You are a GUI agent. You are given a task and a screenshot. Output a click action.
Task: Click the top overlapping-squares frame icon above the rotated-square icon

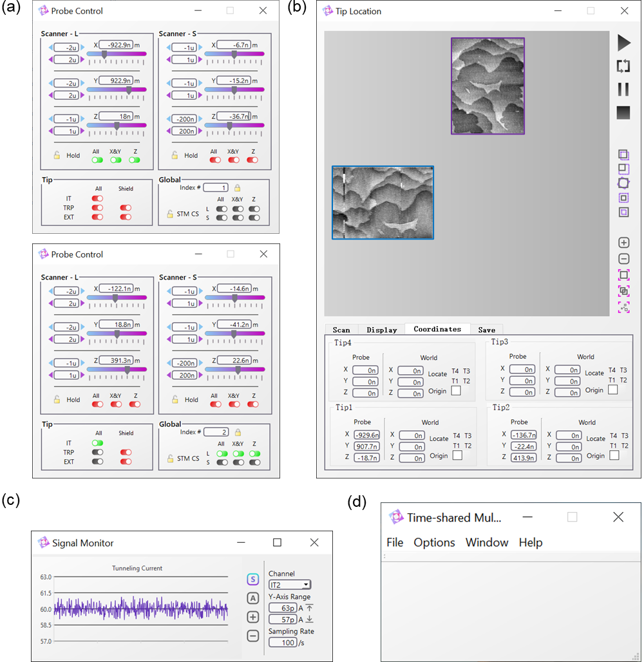coord(623,155)
